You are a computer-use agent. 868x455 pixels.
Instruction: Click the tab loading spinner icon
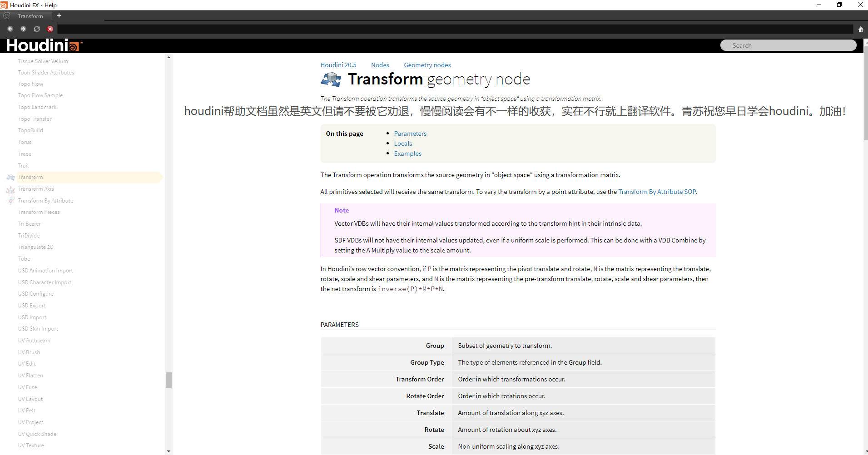click(7, 16)
